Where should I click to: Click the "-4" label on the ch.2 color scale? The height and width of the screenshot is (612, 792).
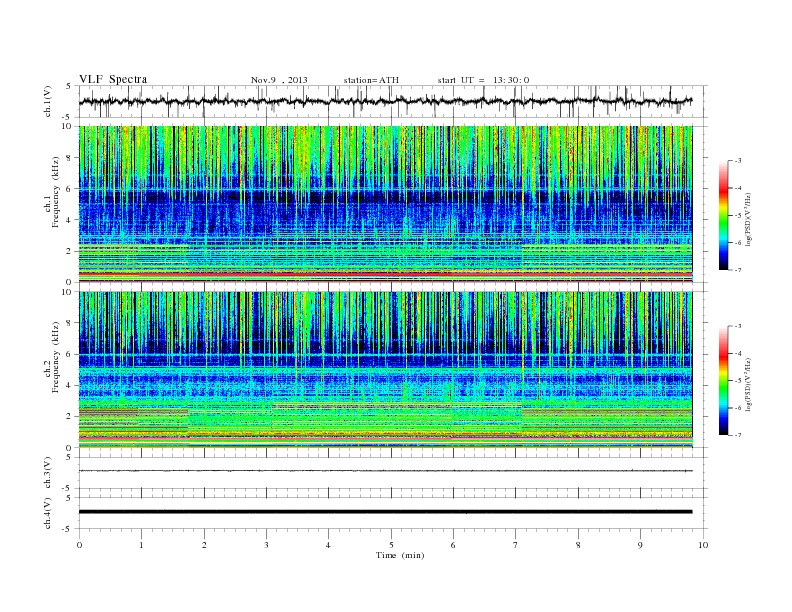(738, 353)
